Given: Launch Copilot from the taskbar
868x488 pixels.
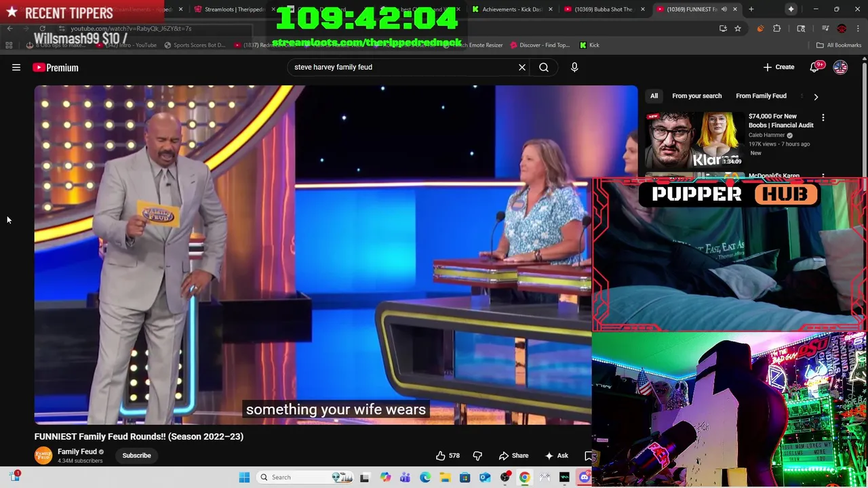Looking at the screenshot, I should click(385, 477).
